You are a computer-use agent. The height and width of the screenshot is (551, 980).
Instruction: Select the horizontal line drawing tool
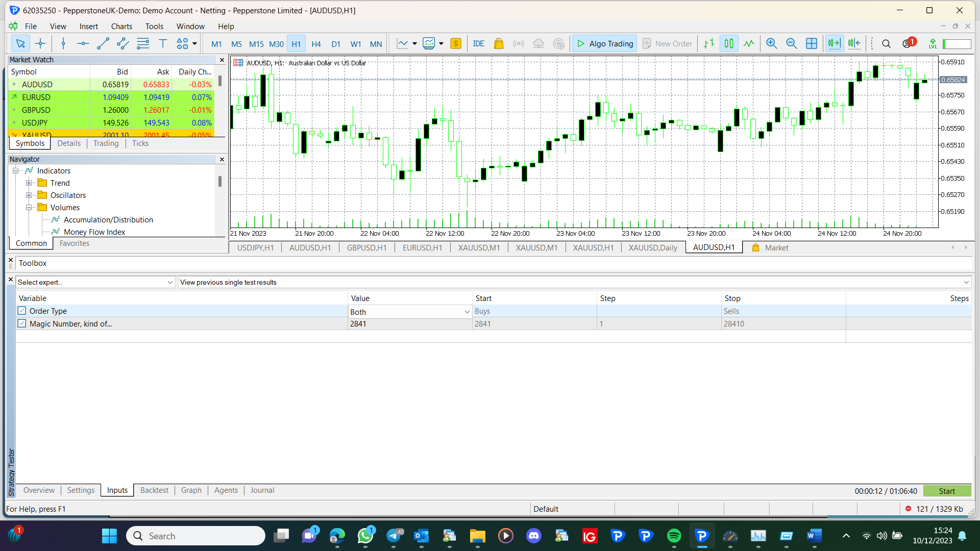tap(83, 44)
